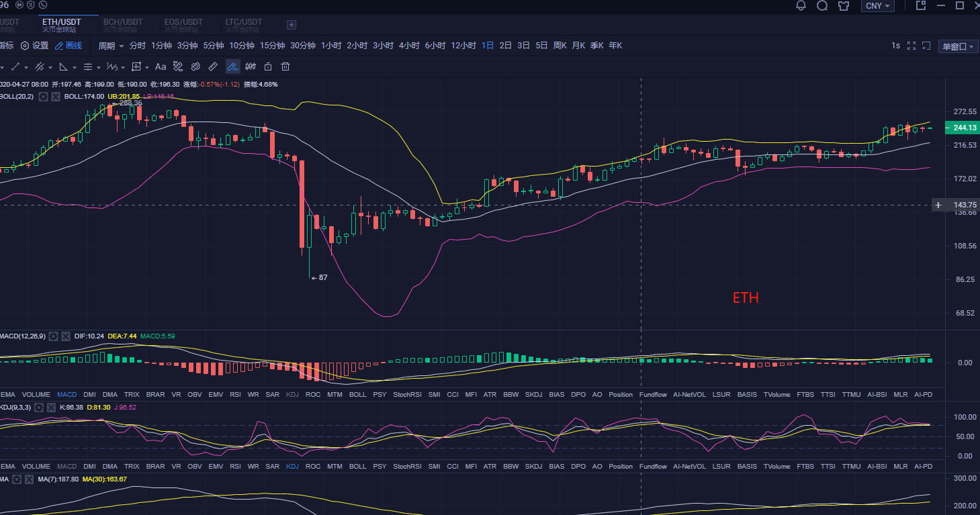Screen dimensions: 980x515
Task: Click the trash icon to delete drawings
Action: [x=285, y=66]
